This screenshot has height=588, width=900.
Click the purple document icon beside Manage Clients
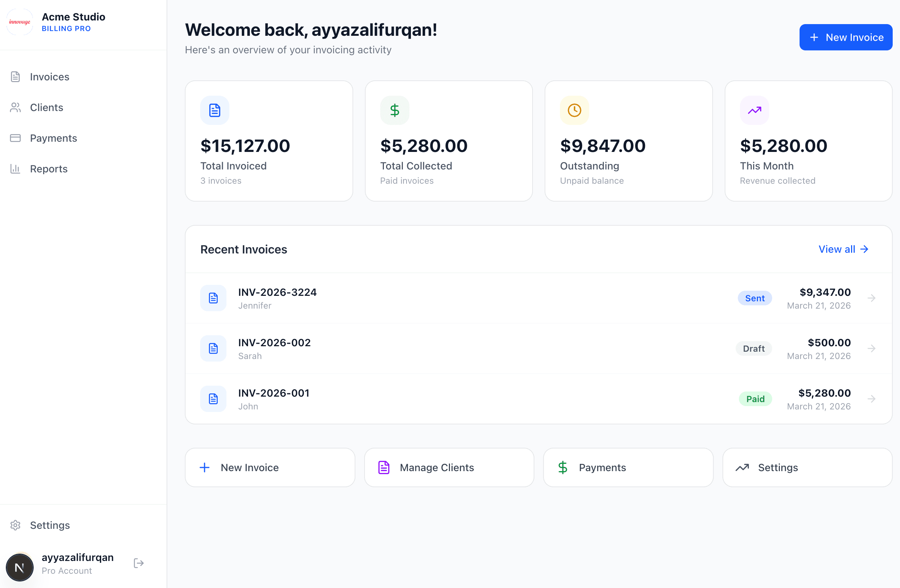[x=384, y=467]
